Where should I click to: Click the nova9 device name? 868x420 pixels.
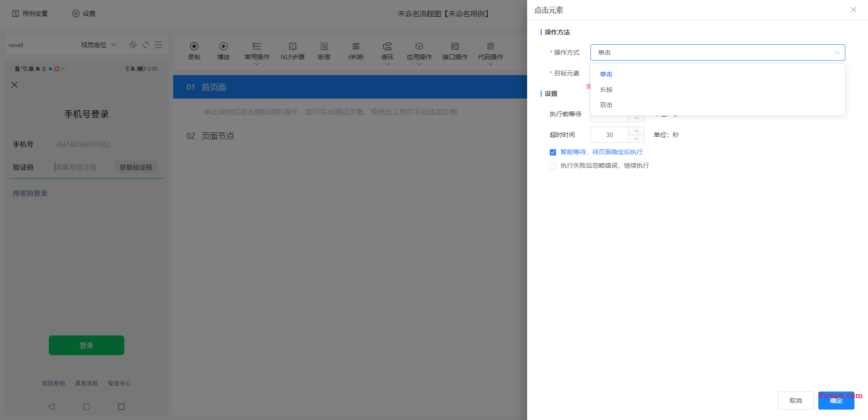16,45
